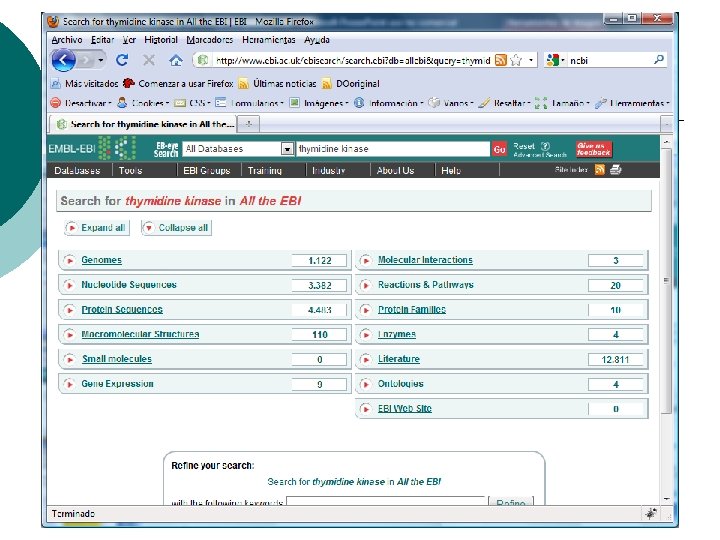The image size is (720, 540).
Task: Expand the Genomes results row
Action: click(x=69, y=260)
